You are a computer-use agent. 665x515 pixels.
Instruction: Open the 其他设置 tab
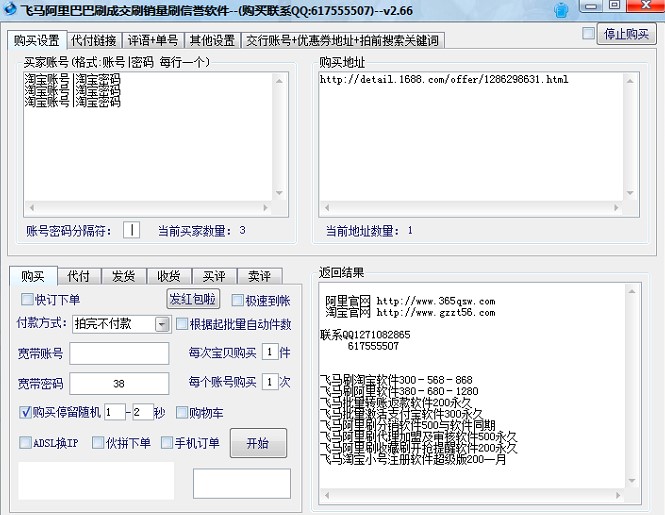point(212,40)
